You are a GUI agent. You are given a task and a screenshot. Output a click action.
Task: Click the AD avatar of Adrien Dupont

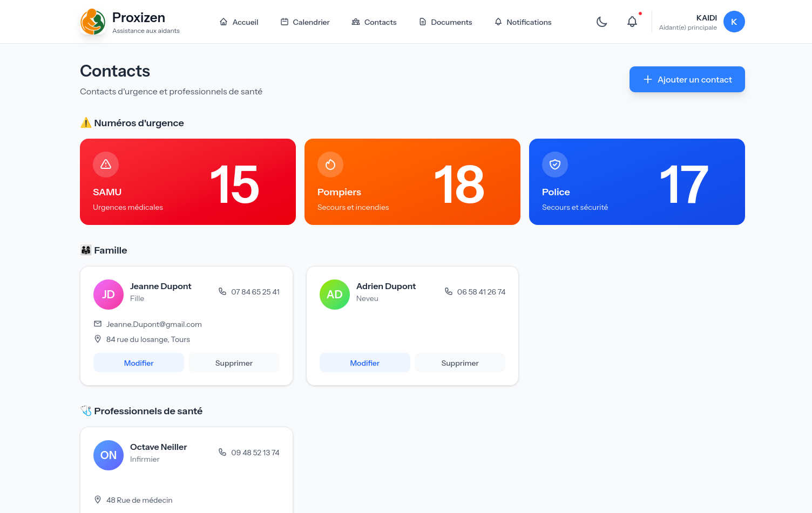pos(335,295)
